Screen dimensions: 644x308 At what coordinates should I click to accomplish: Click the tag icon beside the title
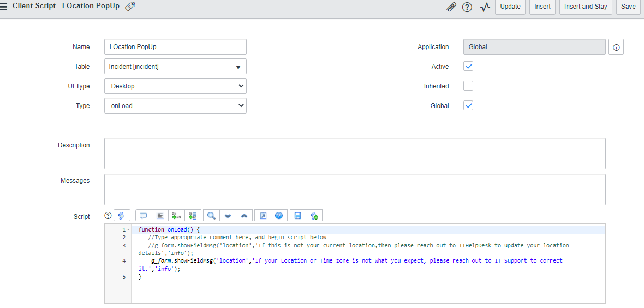[130, 7]
